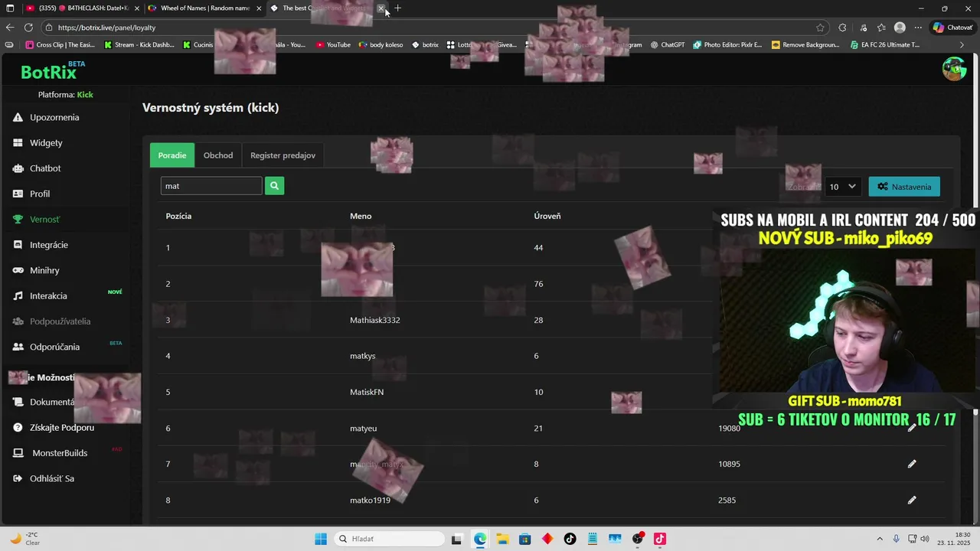Open MonsterBuilds sidebar link
The image size is (980, 551).
pos(59,453)
